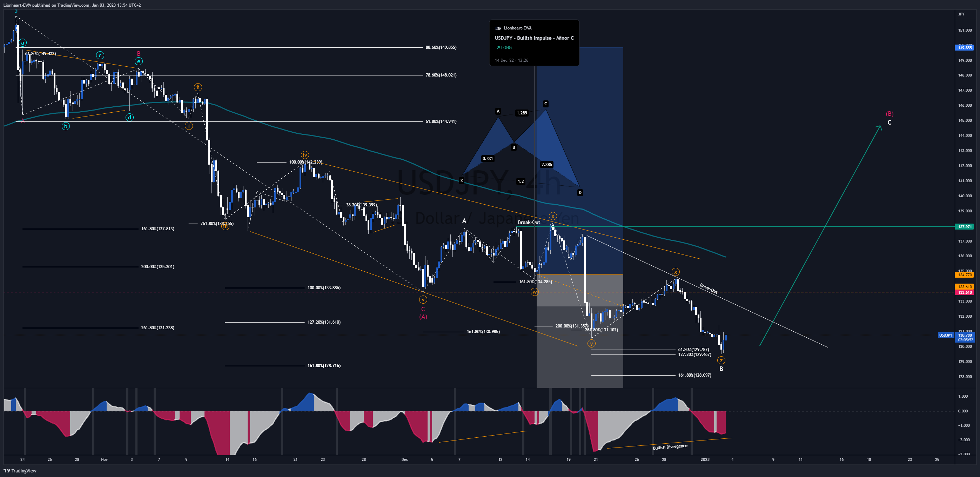Select the orange circled 'i' wave marker
This screenshot has width=980, height=477.
click(189, 126)
